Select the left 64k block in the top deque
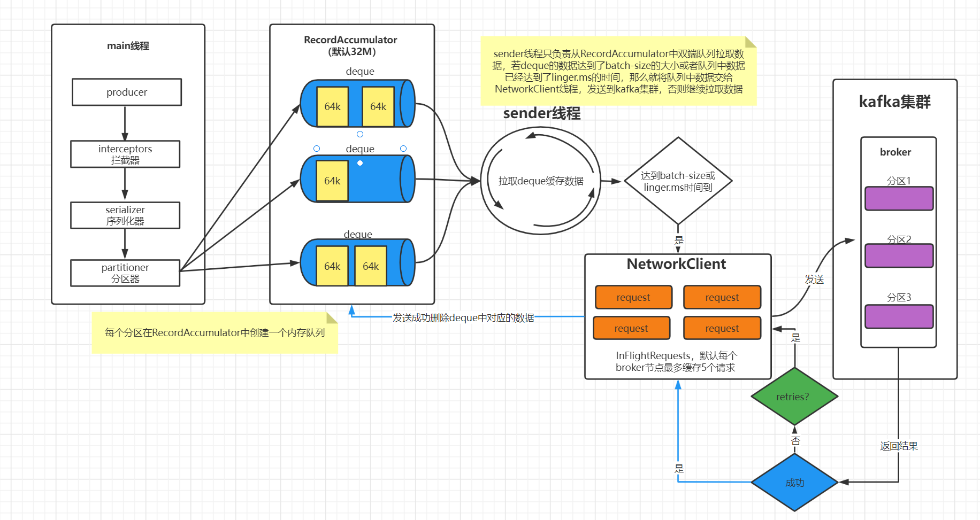980x520 pixels. tap(332, 106)
